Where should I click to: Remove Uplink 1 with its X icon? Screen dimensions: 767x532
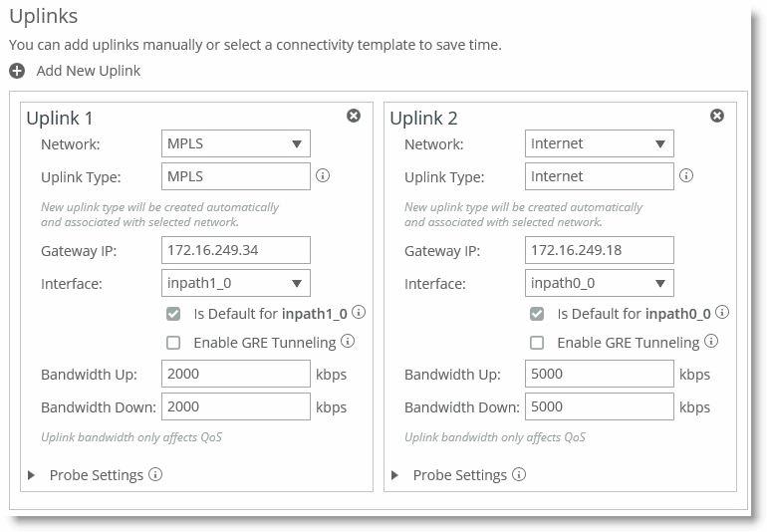[354, 116]
